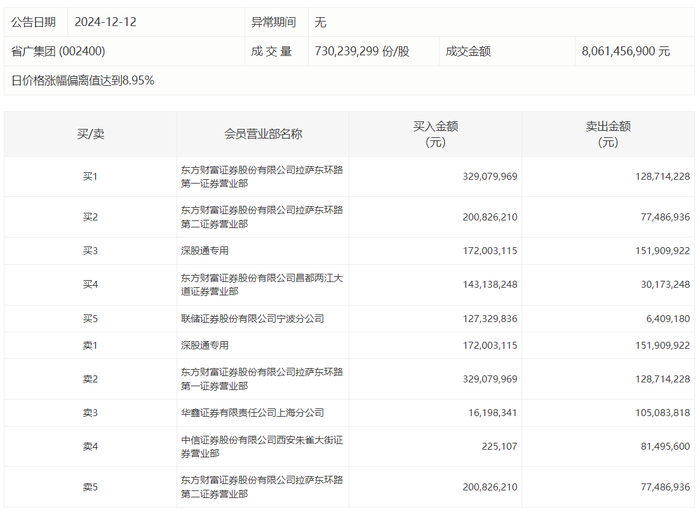Screen dimensions: 700x512
Task: Select the 卖1 buy amount 172,003,115
Action: pyautogui.click(x=490, y=345)
